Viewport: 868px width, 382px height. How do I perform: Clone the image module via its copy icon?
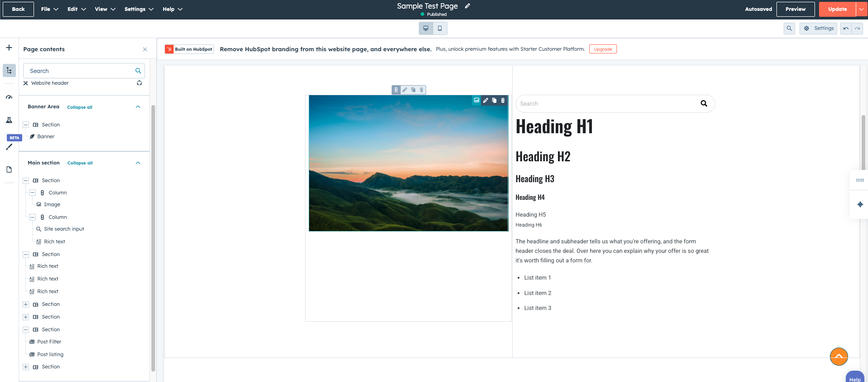pyautogui.click(x=494, y=101)
